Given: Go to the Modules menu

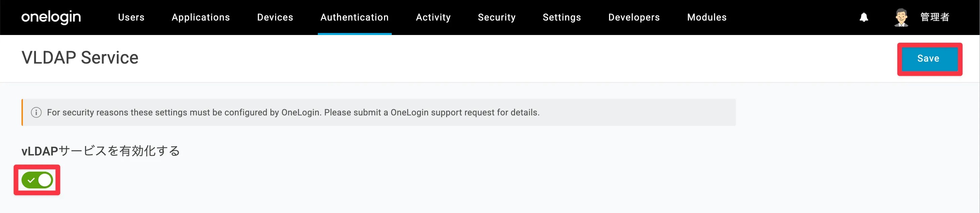Looking at the screenshot, I should [707, 17].
